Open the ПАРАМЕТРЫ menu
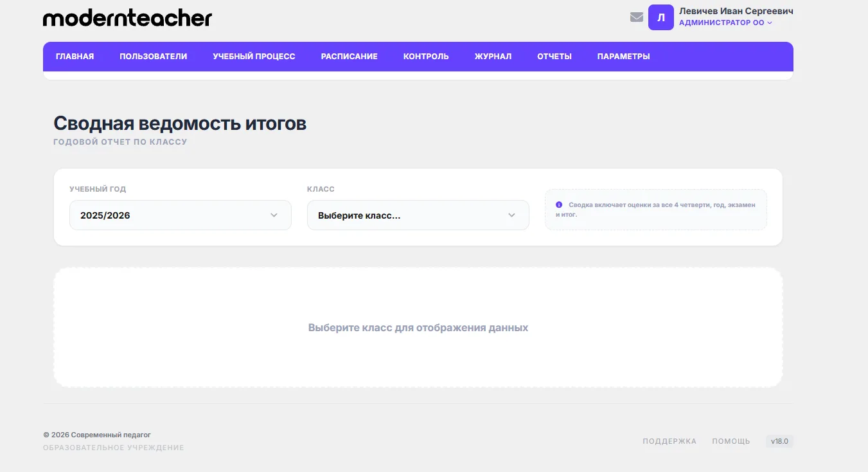 coord(624,57)
